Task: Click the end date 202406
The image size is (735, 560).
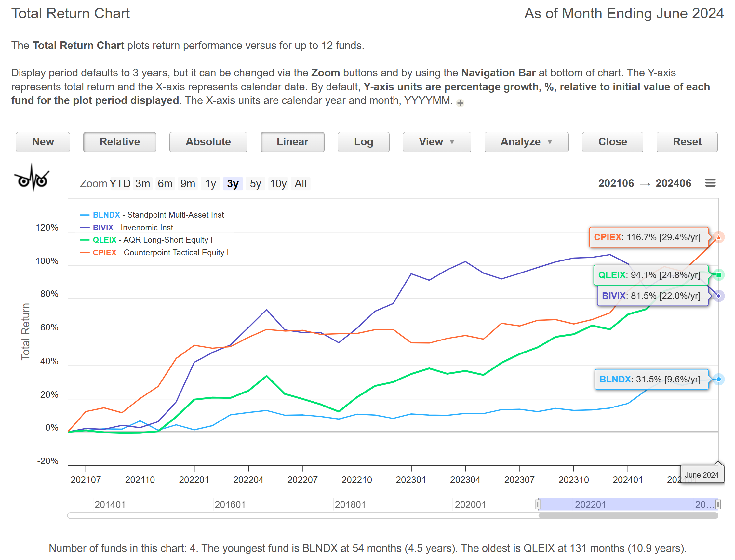Action: click(x=673, y=183)
